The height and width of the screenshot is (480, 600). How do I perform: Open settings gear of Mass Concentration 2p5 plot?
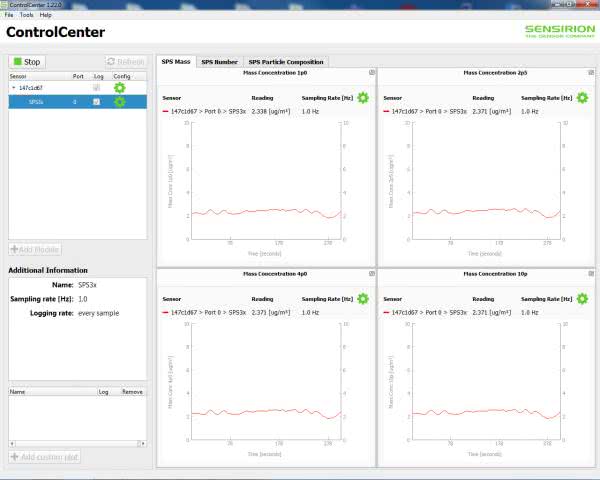click(x=583, y=98)
